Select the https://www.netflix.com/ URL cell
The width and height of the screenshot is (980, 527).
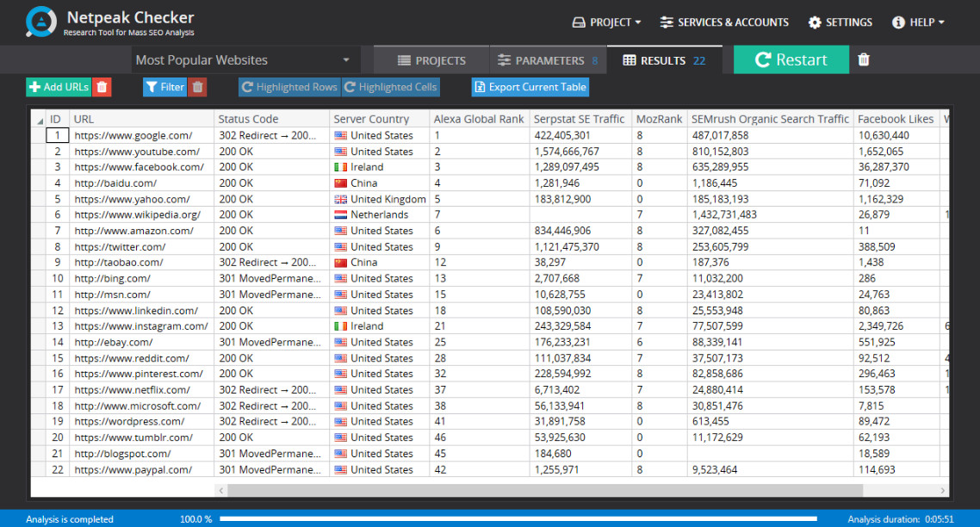pyautogui.click(x=142, y=389)
